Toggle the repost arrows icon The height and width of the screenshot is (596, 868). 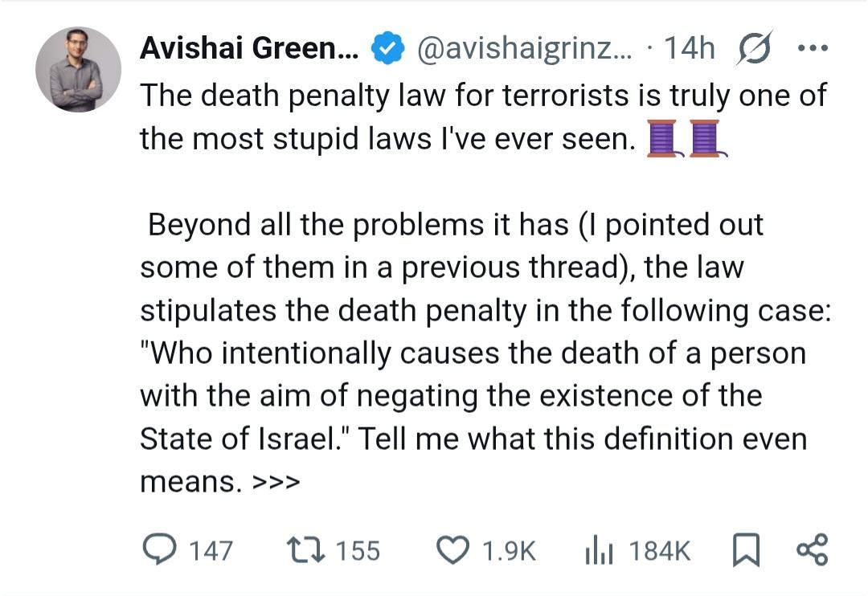(x=305, y=549)
